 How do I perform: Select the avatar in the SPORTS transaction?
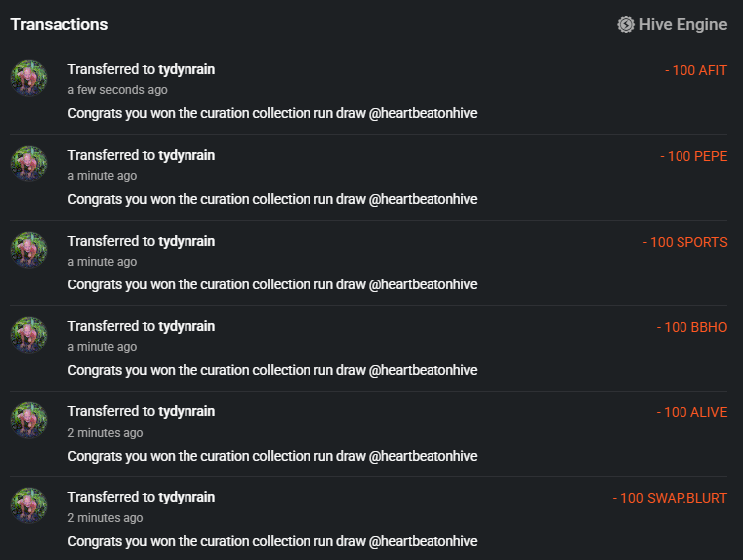tap(29, 250)
